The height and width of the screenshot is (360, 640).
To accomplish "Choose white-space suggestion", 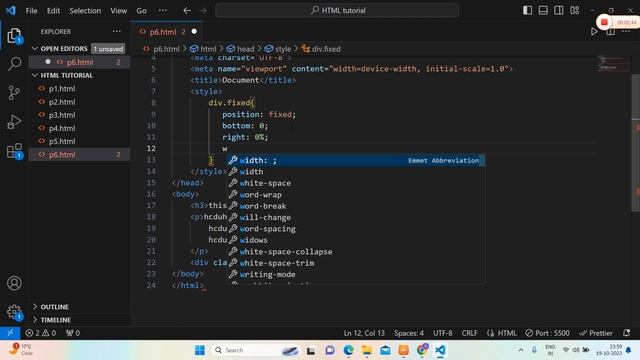I will click(x=356, y=183).
